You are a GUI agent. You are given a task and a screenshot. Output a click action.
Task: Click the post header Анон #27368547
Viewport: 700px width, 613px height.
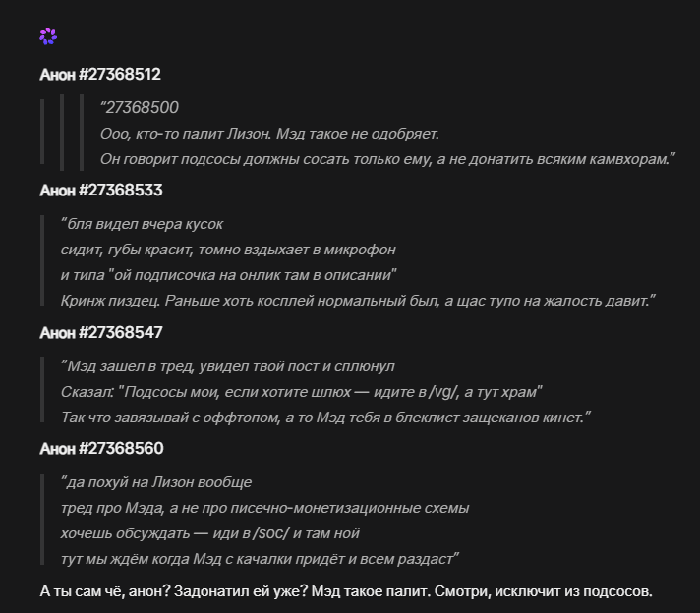point(101,332)
